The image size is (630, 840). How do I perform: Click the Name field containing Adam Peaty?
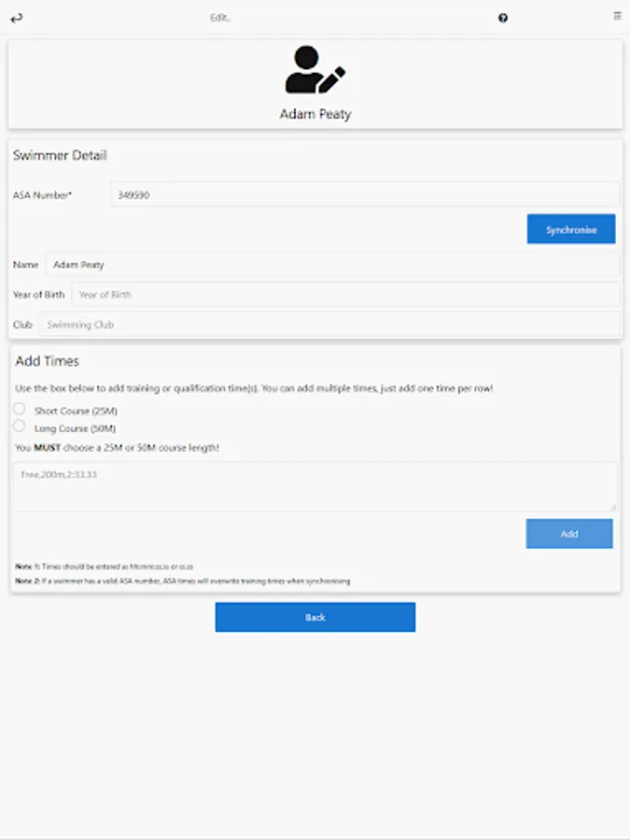coord(332,264)
